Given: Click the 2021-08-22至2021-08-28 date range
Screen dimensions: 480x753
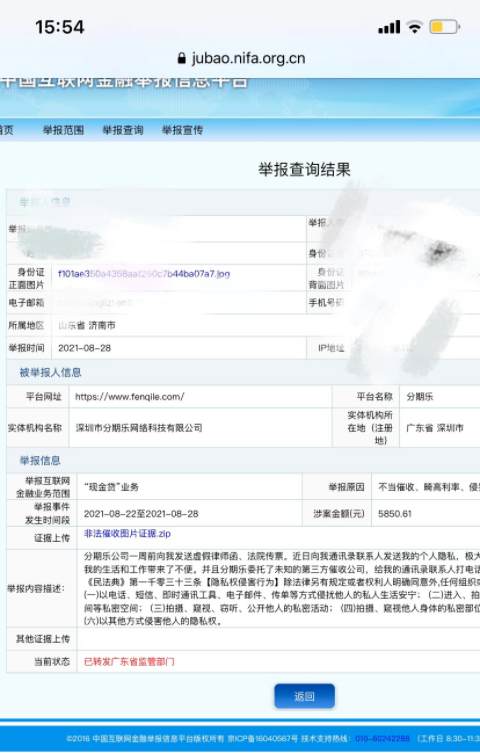Looking at the screenshot, I should tap(141, 514).
